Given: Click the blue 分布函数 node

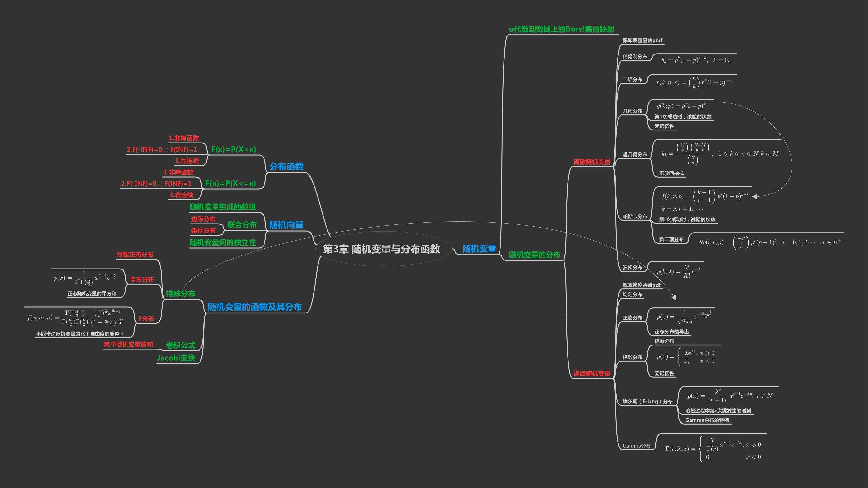Looking at the screenshot, I should click(286, 166).
